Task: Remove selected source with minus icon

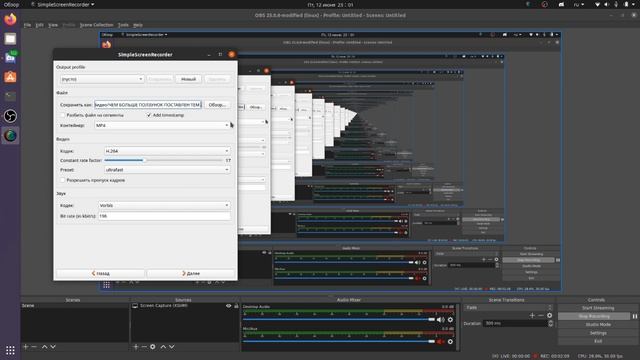Action: [144, 347]
